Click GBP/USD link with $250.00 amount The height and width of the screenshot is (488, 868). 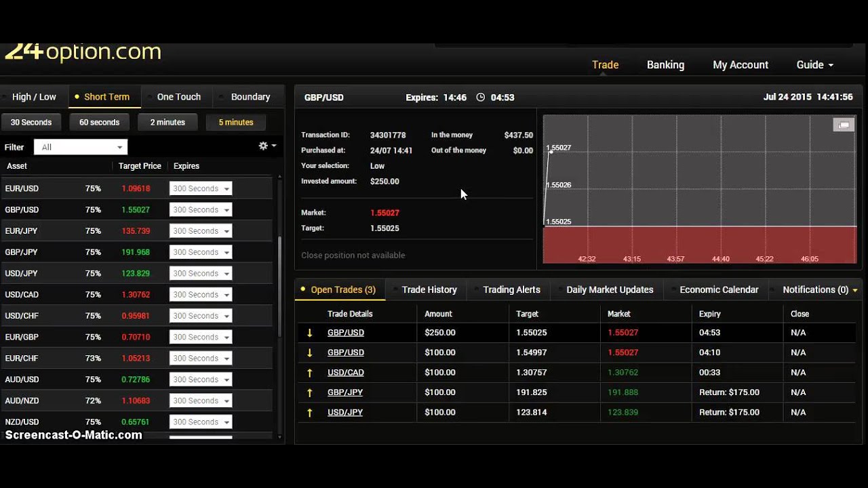pos(346,333)
